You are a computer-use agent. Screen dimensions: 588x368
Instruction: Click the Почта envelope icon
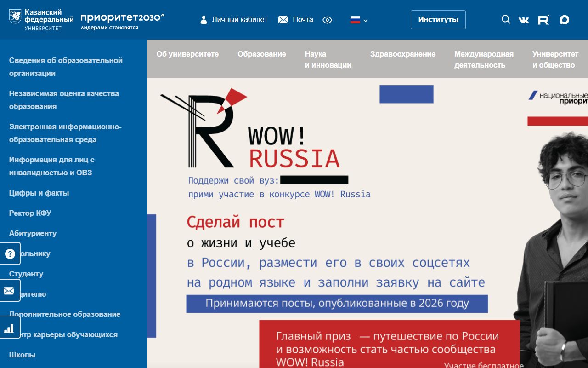[x=283, y=20]
